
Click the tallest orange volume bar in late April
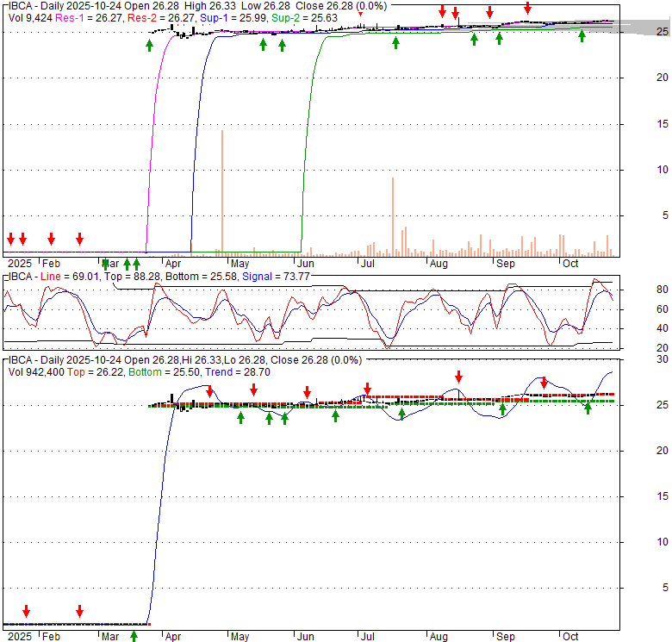click(222, 191)
